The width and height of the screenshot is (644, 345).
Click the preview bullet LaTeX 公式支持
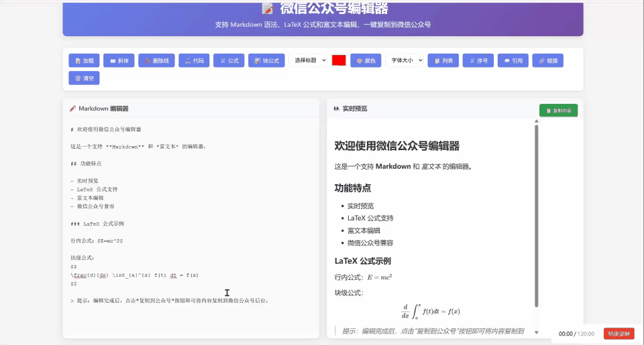[370, 218]
